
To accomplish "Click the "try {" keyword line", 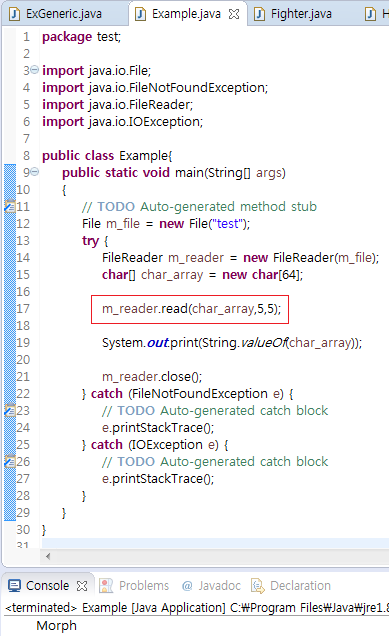I will (95, 240).
